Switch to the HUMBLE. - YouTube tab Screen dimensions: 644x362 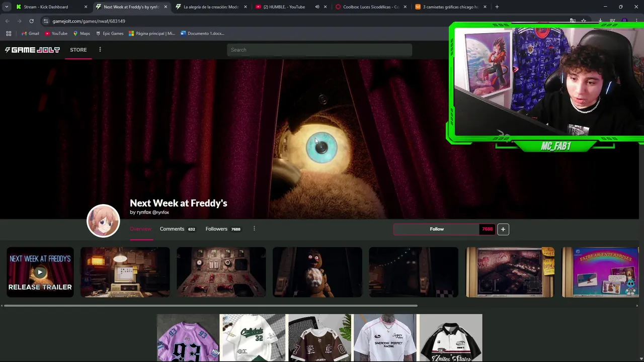tap(284, 7)
